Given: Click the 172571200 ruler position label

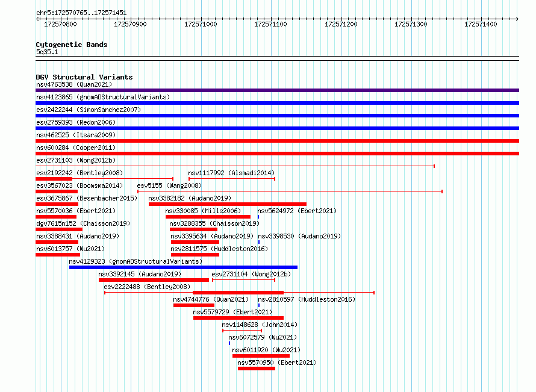Looking at the screenshot, I should (341, 24).
